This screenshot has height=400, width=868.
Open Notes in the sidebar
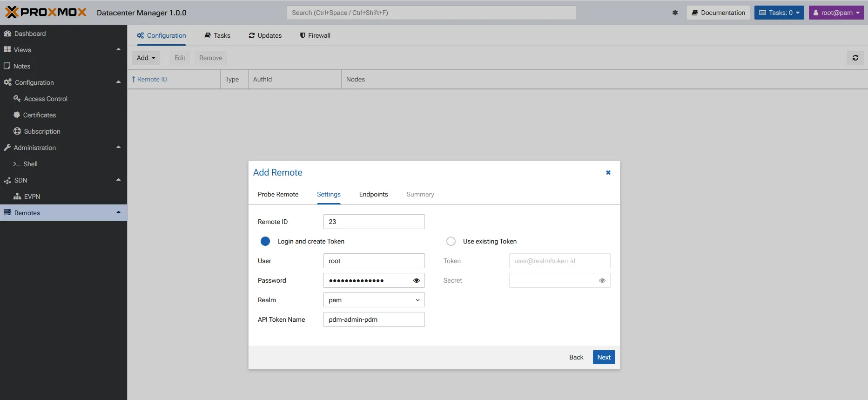22,66
